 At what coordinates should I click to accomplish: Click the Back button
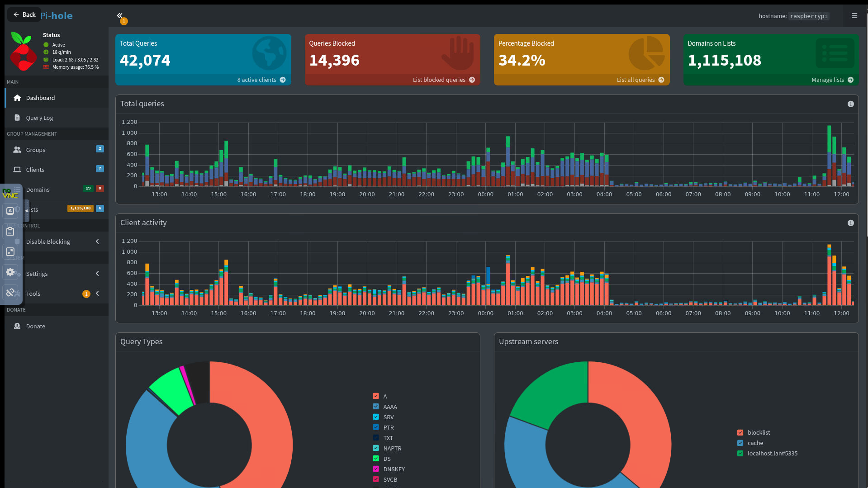tap(24, 14)
